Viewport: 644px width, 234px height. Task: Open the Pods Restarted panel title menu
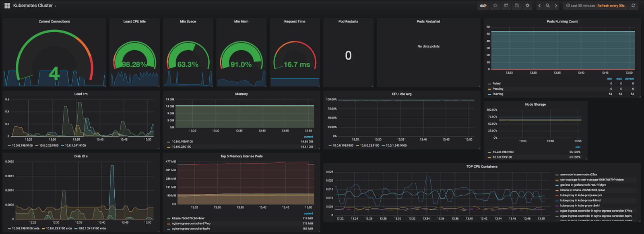click(x=428, y=22)
